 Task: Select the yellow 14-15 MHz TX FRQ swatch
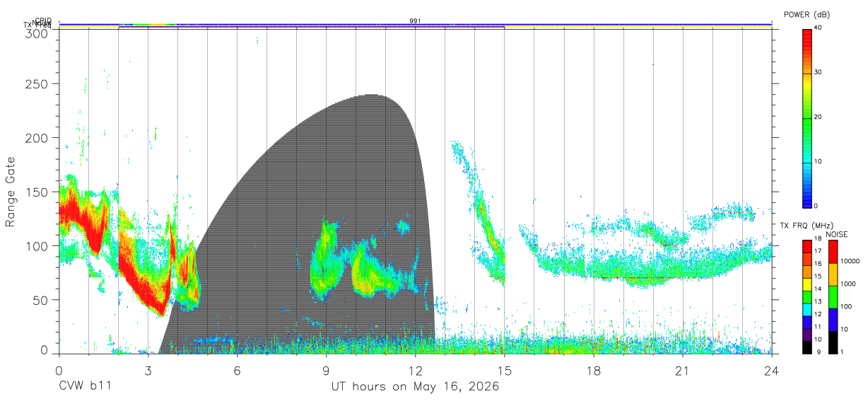click(x=807, y=283)
